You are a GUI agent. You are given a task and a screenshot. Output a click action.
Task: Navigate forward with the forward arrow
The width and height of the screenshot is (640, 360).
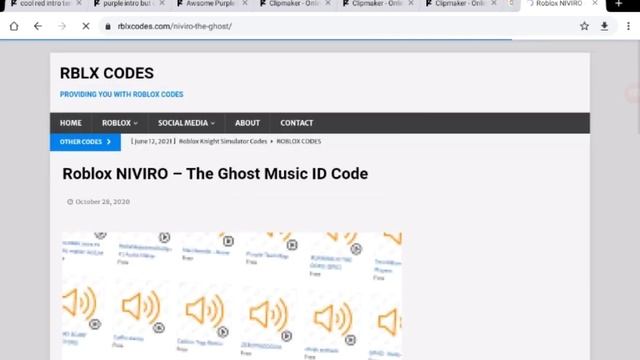tap(62, 26)
